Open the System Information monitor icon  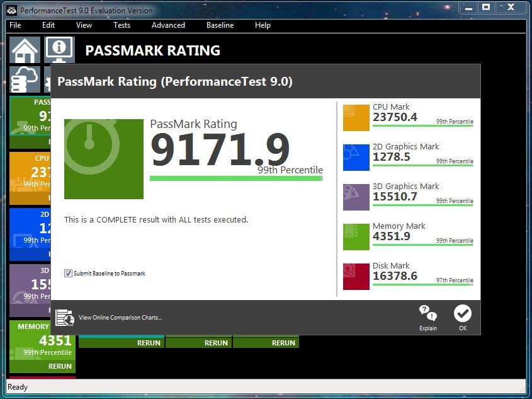click(x=59, y=50)
